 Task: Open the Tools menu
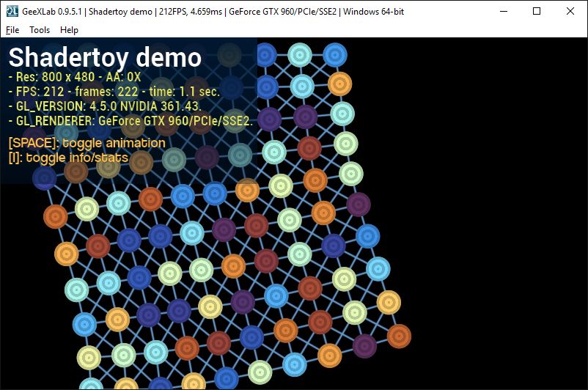coord(40,30)
